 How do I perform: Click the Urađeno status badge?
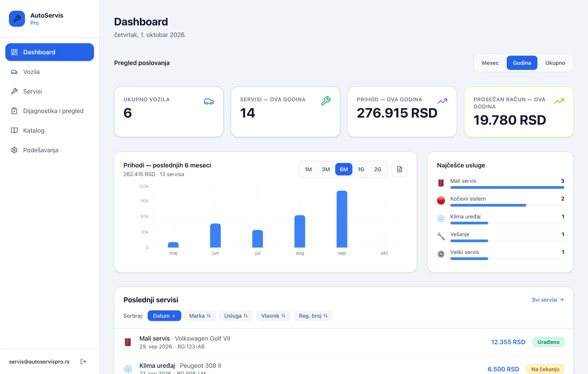548,342
